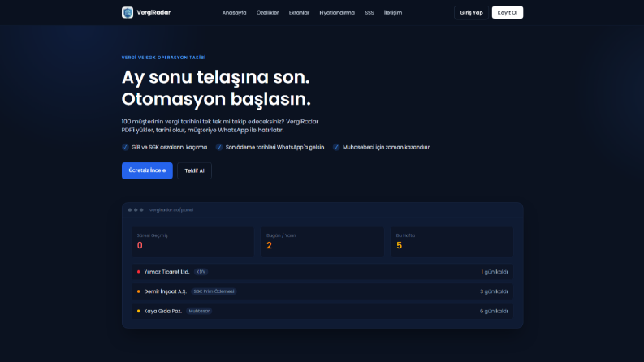Viewport: 644px width, 362px height.
Task: Click the Bugün / Yarın counter card
Action: coord(322,242)
